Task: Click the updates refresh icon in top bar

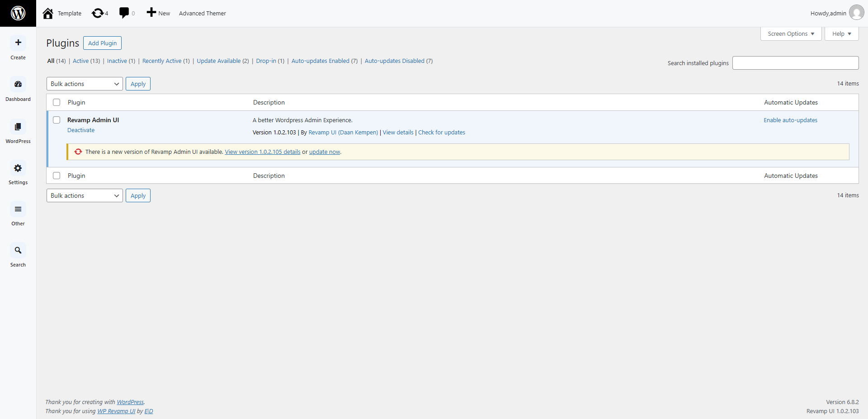Action: coord(98,13)
